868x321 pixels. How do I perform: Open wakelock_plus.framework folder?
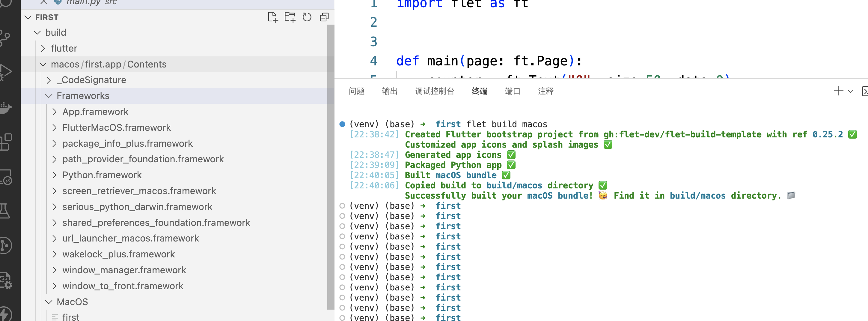click(118, 254)
